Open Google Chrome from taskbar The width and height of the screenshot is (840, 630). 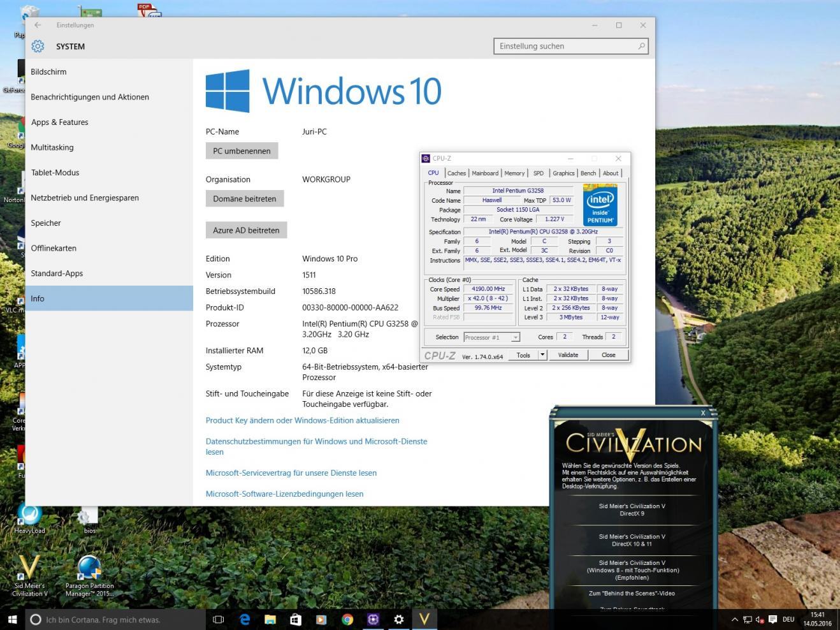[x=347, y=619]
